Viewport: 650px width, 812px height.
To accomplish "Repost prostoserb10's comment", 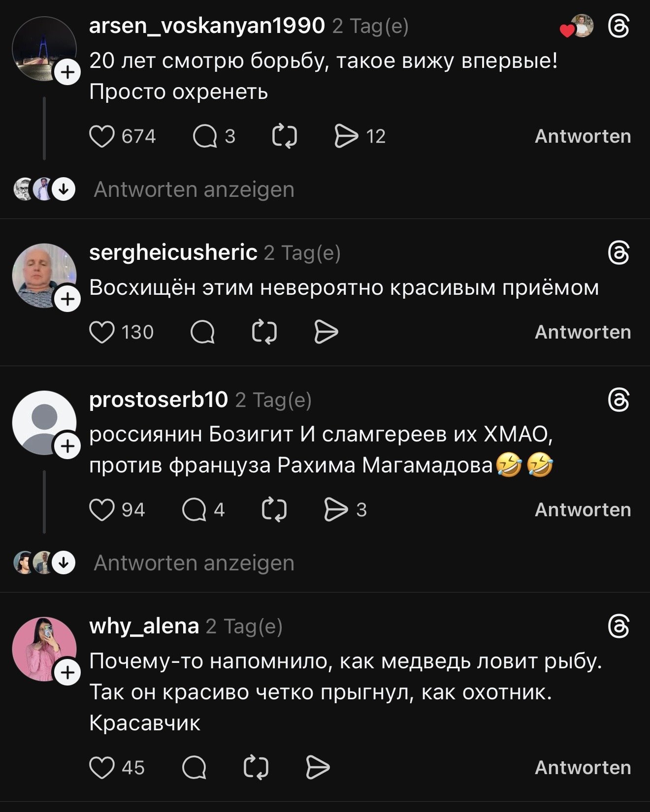I will point(274,510).
